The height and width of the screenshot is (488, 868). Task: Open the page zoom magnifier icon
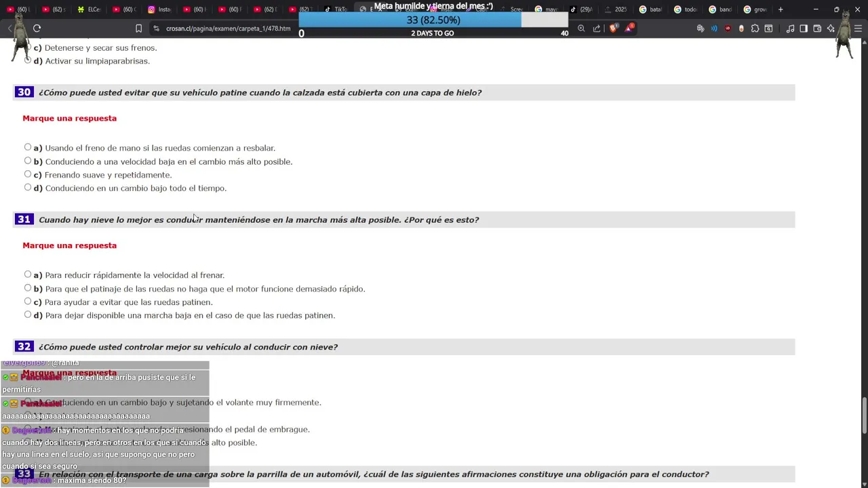pyautogui.click(x=581, y=28)
